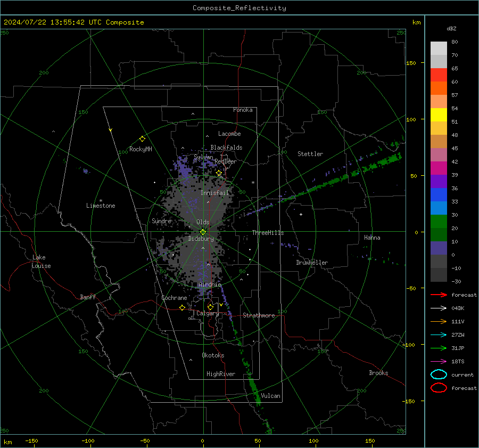Click the Innisfail city label
479x448 pixels.
(215, 193)
